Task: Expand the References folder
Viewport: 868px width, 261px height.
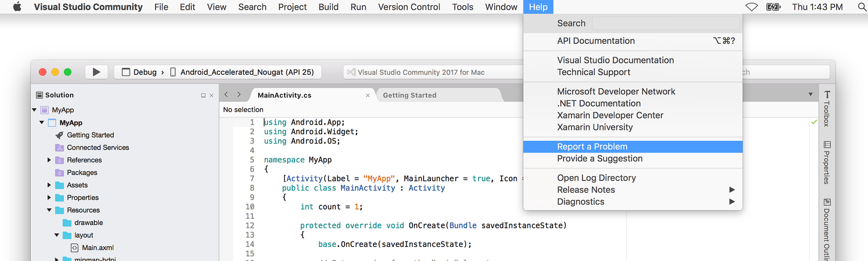Action: pyautogui.click(x=49, y=160)
